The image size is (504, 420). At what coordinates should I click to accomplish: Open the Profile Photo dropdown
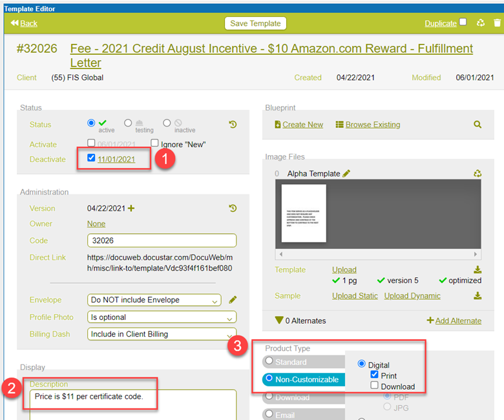pos(162,317)
